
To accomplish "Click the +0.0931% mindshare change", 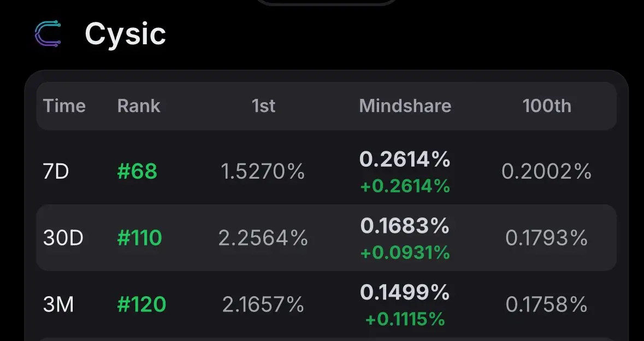I will click(405, 253).
